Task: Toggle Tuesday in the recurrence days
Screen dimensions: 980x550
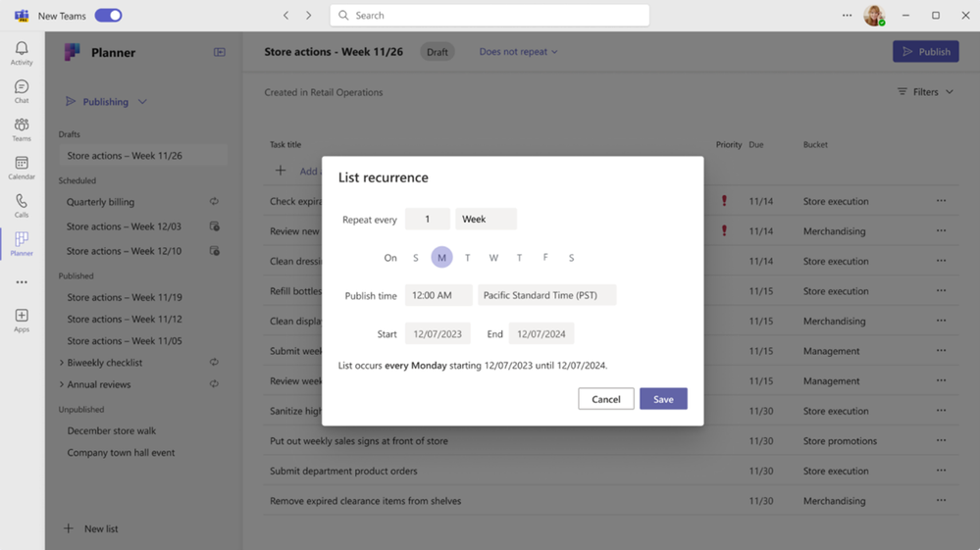Action: (x=468, y=258)
